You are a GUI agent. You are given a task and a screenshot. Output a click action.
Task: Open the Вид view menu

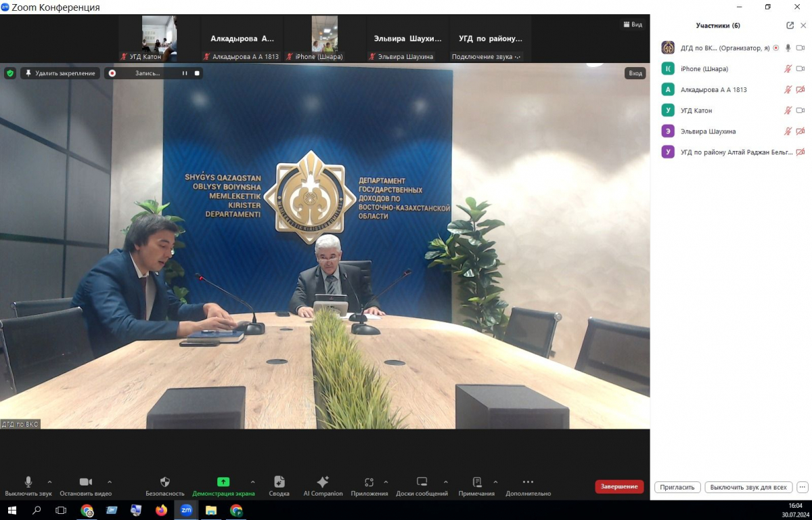pos(633,24)
